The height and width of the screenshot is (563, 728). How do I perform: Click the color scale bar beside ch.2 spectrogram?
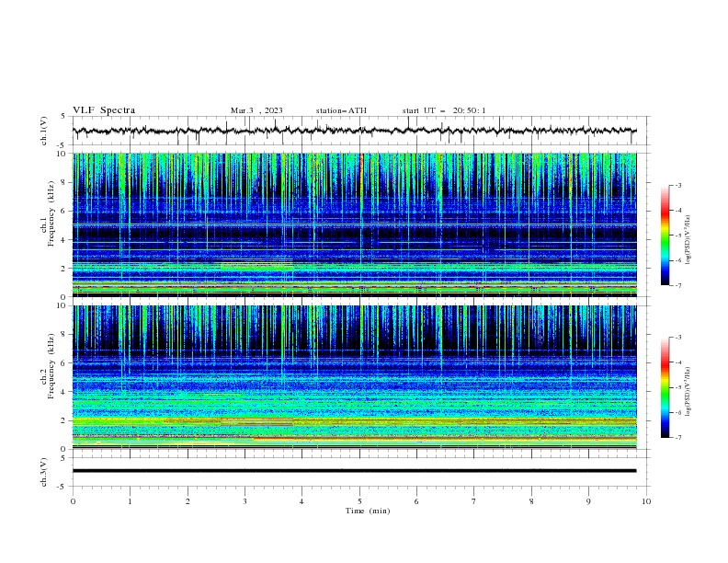tap(665, 387)
